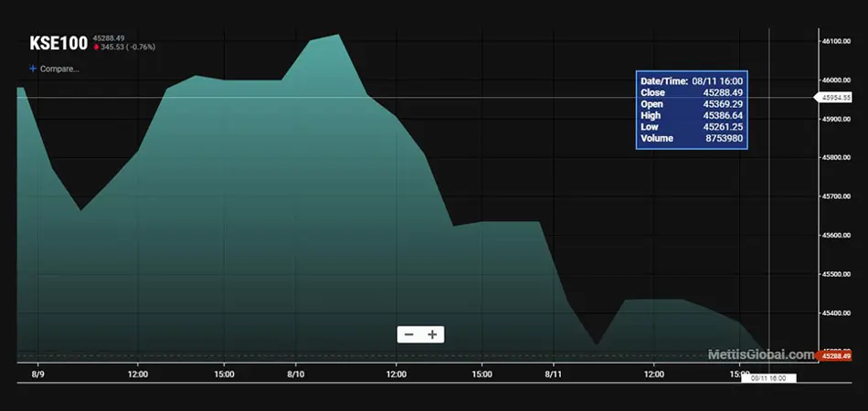Click the 45800.00 price axis label
The width and height of the screenshot is (868, 411).
click(x=836, y=158)
